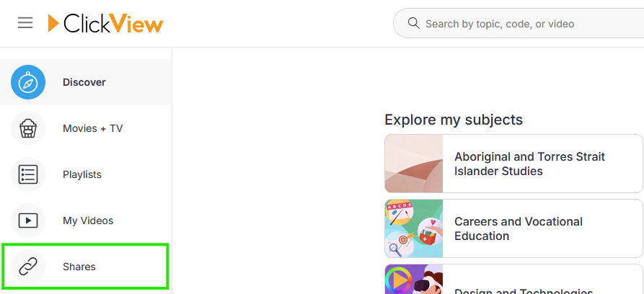Click the Shares link icon
Screen dimensions: 644x294
pos(28,267)
